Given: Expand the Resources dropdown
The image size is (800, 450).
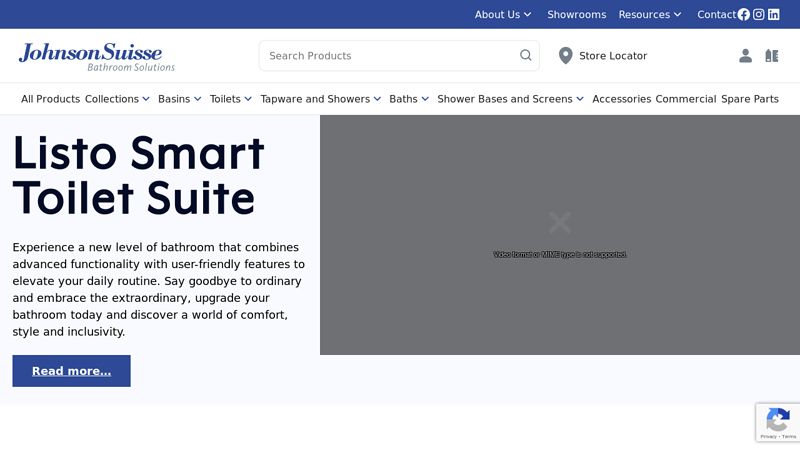Looking at the screenshot, I should coord(650,14).
